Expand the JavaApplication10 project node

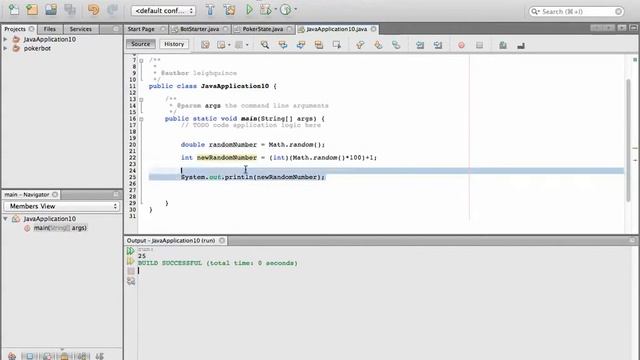(x=5, y=39)
